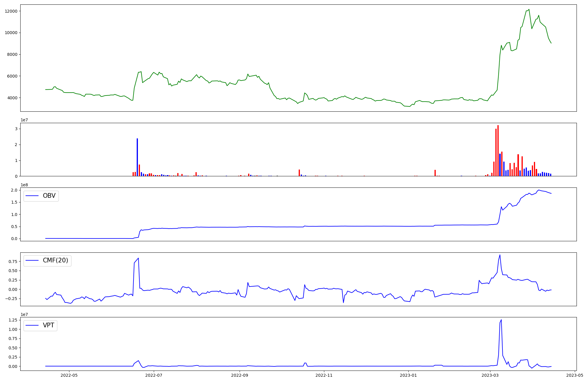Click the 8000 price axis tick label
Image resolution: width=588 pixels, height=382 pixels.
[x=12, y=54]
